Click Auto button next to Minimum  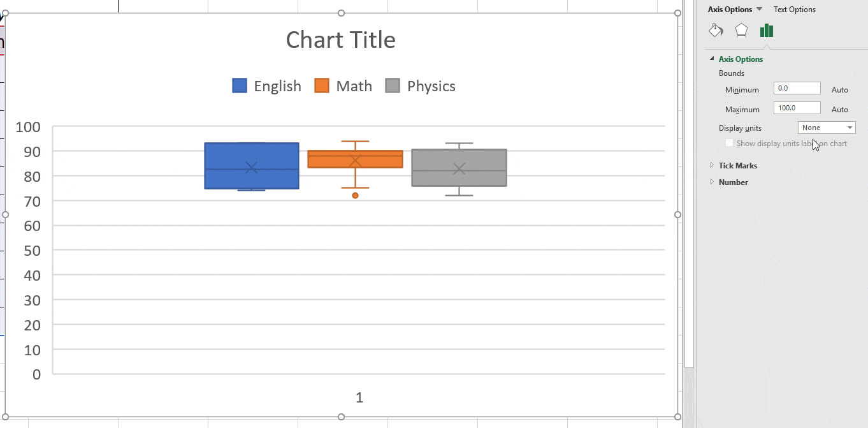(x=839, y=90)
